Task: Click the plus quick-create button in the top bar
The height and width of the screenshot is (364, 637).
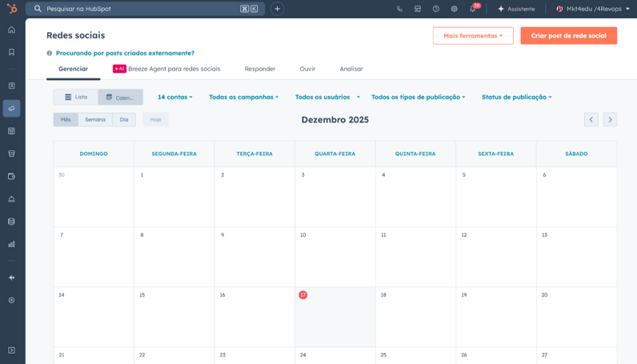Action: click(x=277, y=9)
